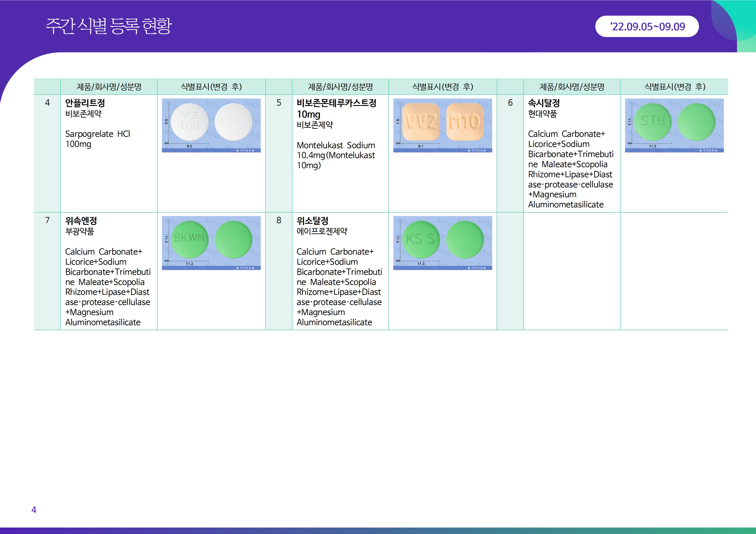Click first 제품/회사명/성분명 column header

coord(109,87)
